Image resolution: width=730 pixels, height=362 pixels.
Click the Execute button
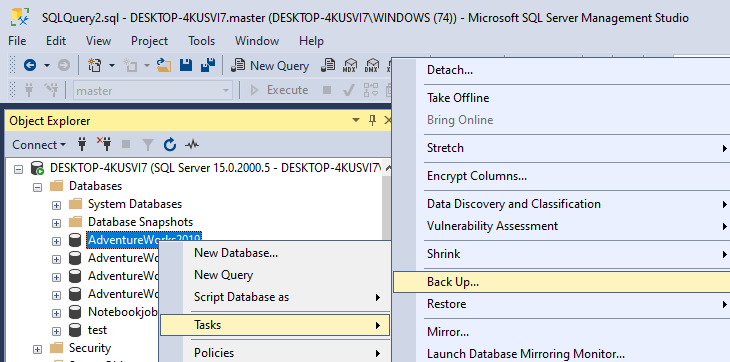(279, 90)
